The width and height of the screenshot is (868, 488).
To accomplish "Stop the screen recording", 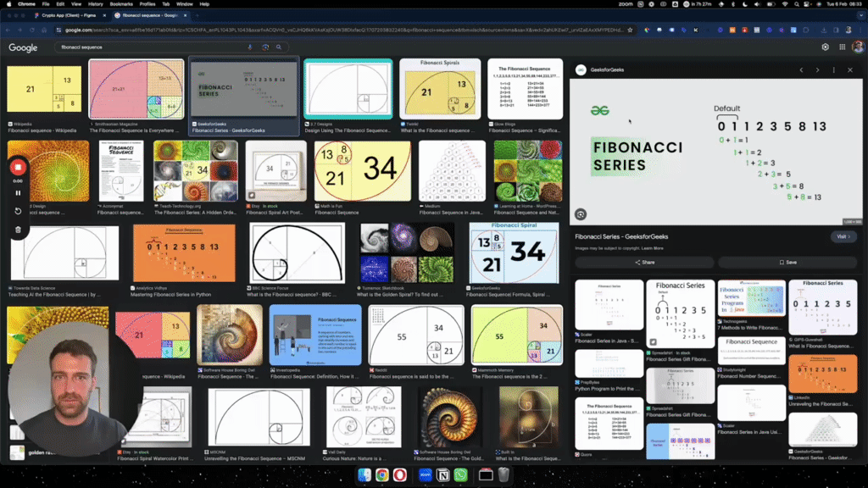I will point(16,167).
